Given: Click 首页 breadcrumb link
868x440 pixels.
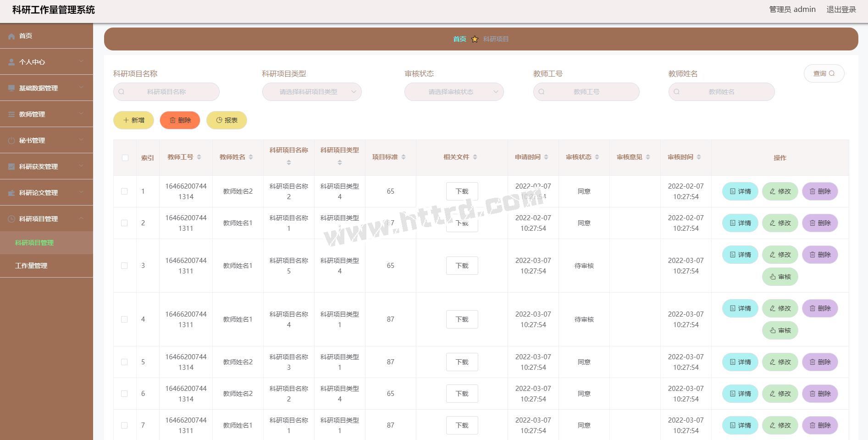Looking at the screenshot, I should click(x=459, y=39).
